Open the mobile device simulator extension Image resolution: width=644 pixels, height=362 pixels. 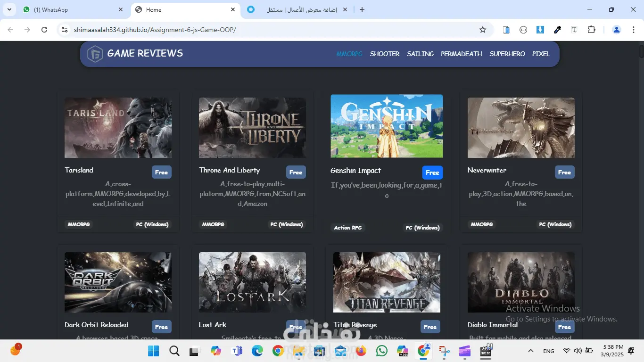point(506,30)
